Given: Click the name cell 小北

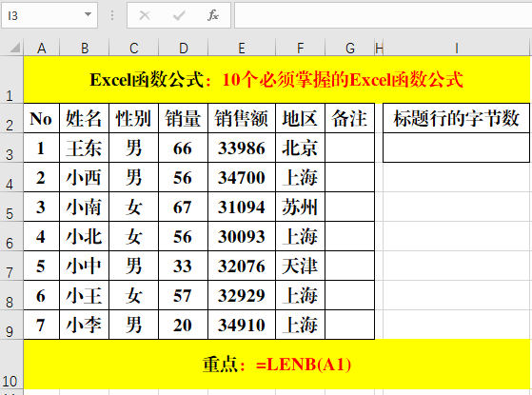Looking at the screenshot, I should point(84,237).
